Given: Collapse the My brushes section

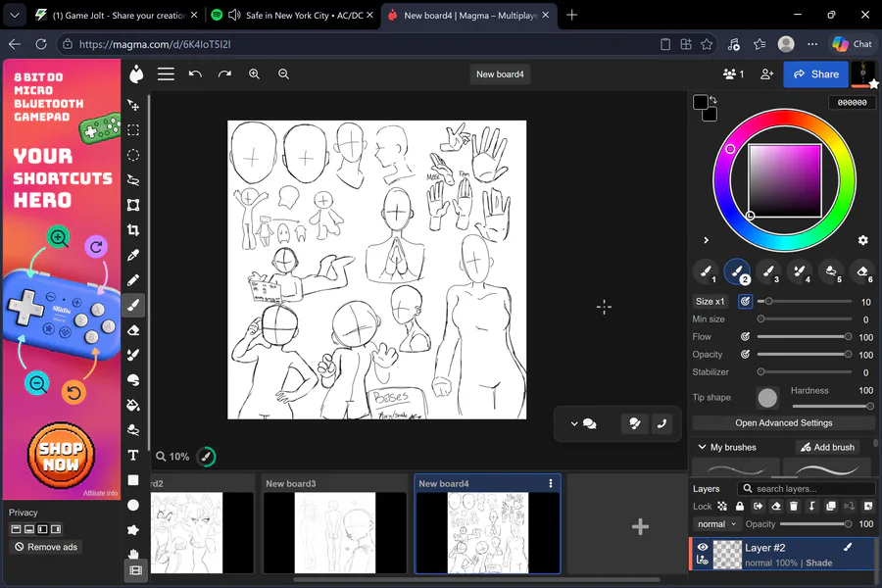Looking at the screenshot, I should coord(702,447).
